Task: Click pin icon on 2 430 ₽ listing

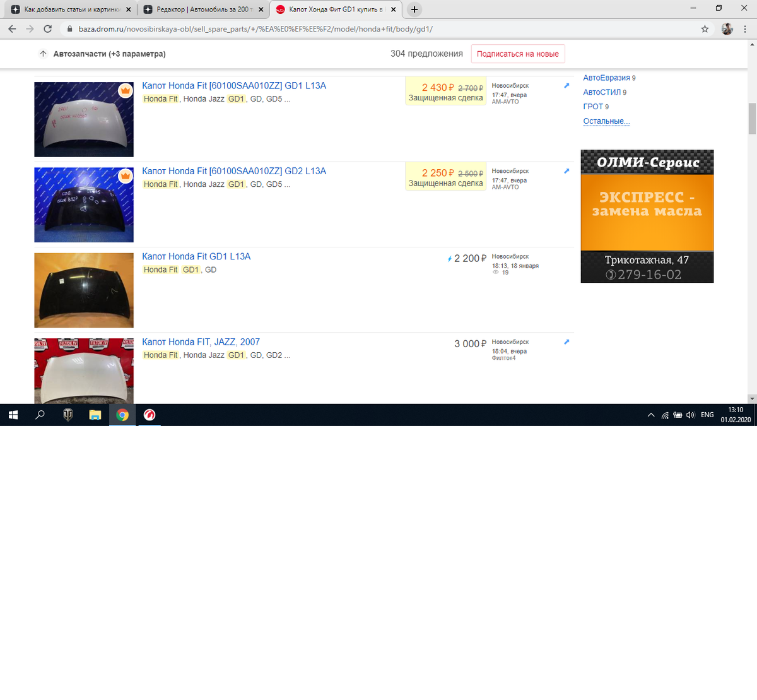Action: tap(566, 86)
